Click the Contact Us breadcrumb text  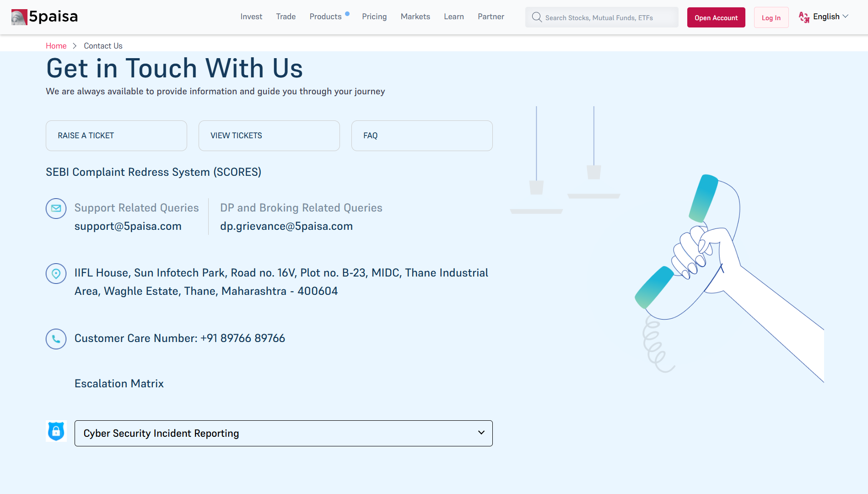coord(103,46)
